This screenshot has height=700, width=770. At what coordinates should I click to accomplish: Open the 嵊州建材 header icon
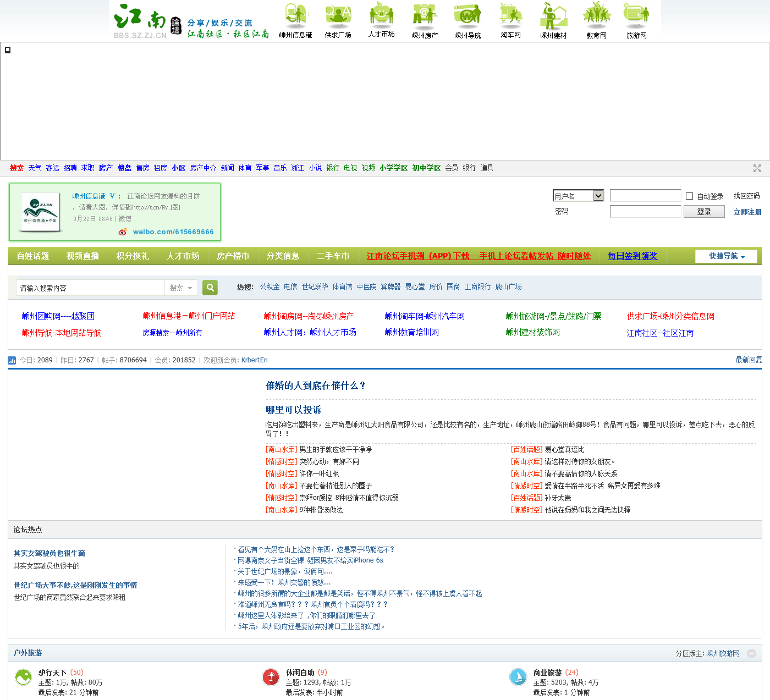coord(553,20)
